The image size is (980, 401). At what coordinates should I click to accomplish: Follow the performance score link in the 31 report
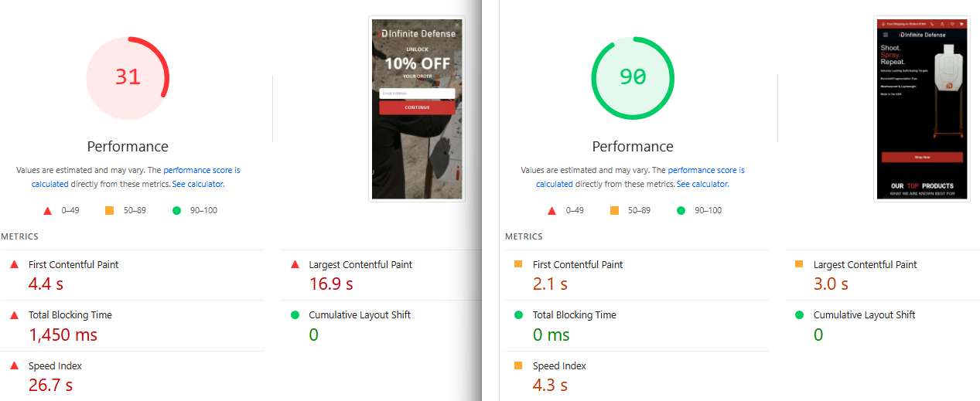201,170
